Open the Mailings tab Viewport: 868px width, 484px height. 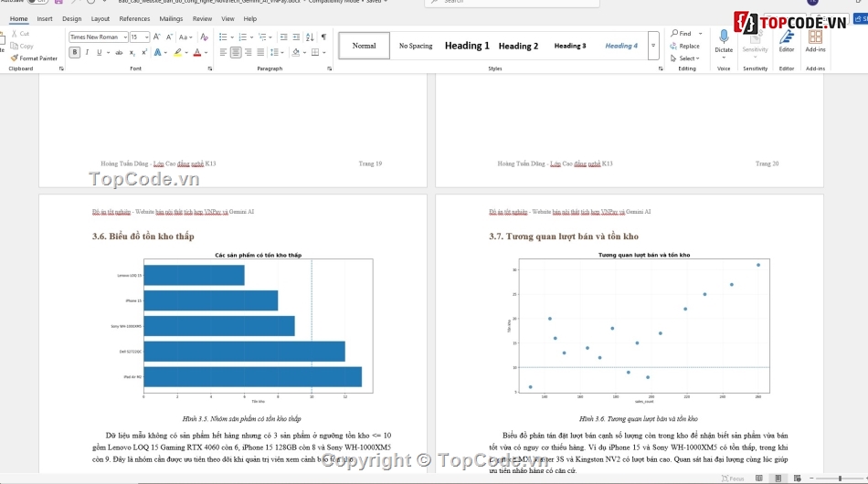(x=171, y=19)
